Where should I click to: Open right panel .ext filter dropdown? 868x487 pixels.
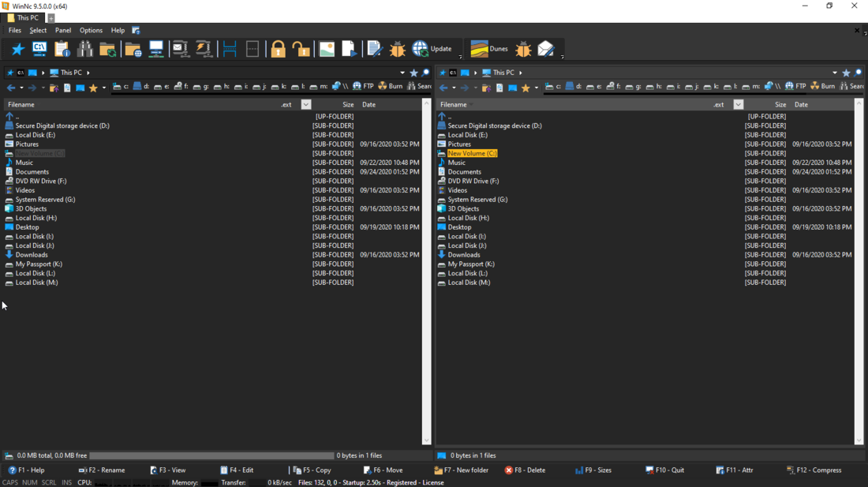pyautogui.click(x=739, y=105)
